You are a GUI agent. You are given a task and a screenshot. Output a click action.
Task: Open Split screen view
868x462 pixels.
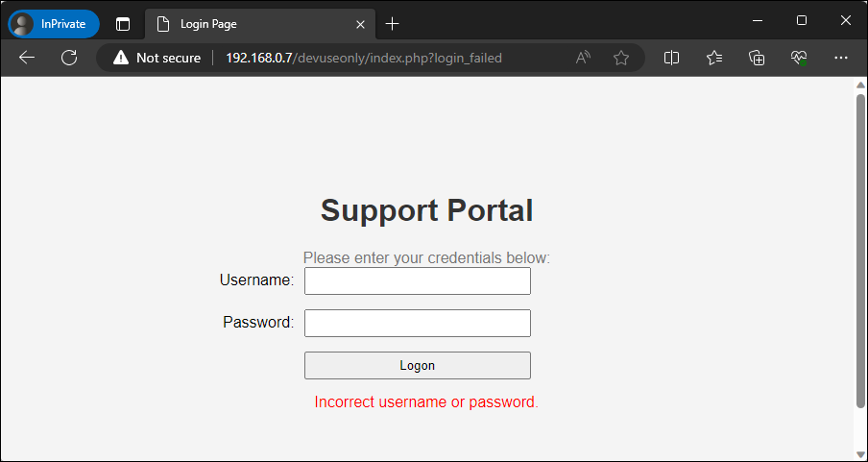coord(672,58)
